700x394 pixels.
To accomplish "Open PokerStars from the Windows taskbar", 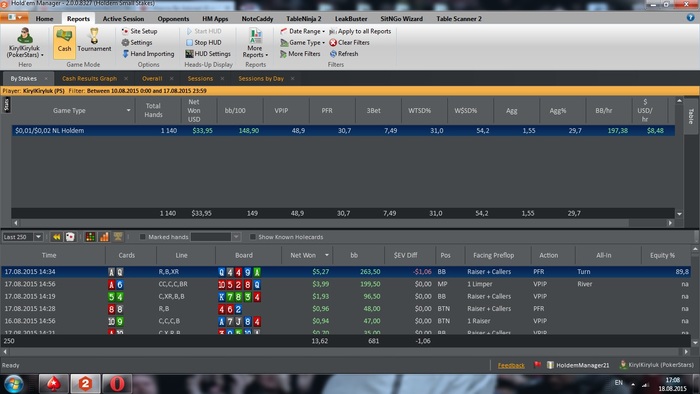I will pyautogui.click(x=54, y=384).
